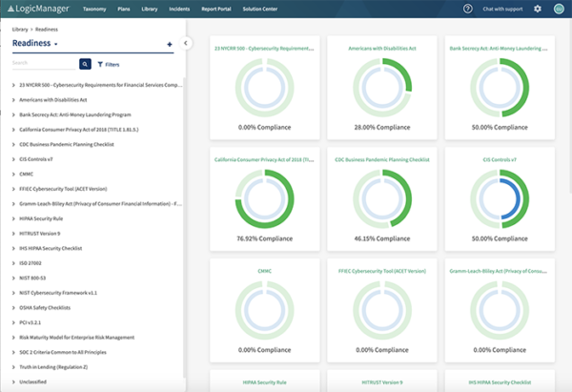Screen dimensions: 572x392
Task: Open the Bank Secrecy Act card title
Action: click(x=499, y=49)
